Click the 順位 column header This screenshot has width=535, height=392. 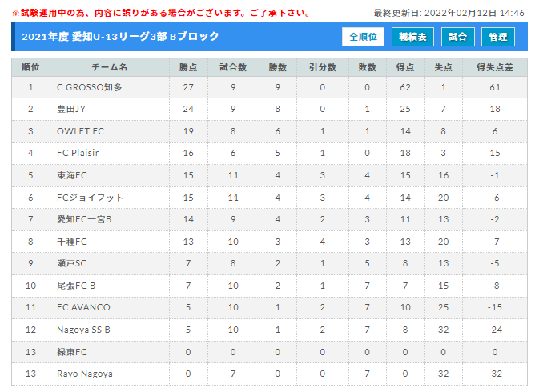pos(30,67)
